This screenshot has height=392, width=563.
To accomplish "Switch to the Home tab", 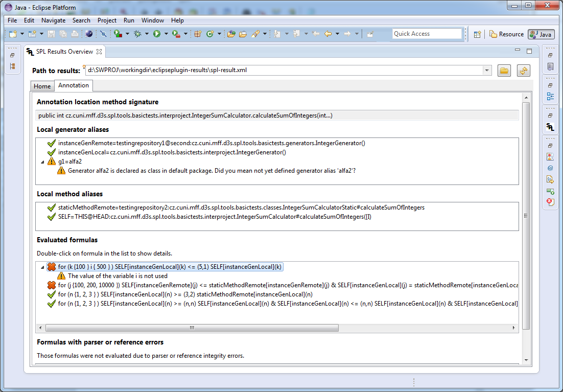I will pos(42,86).
